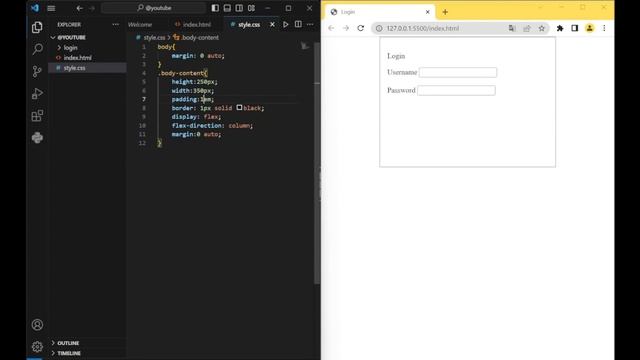
Task: Reload the browser page
Action: 360,28
